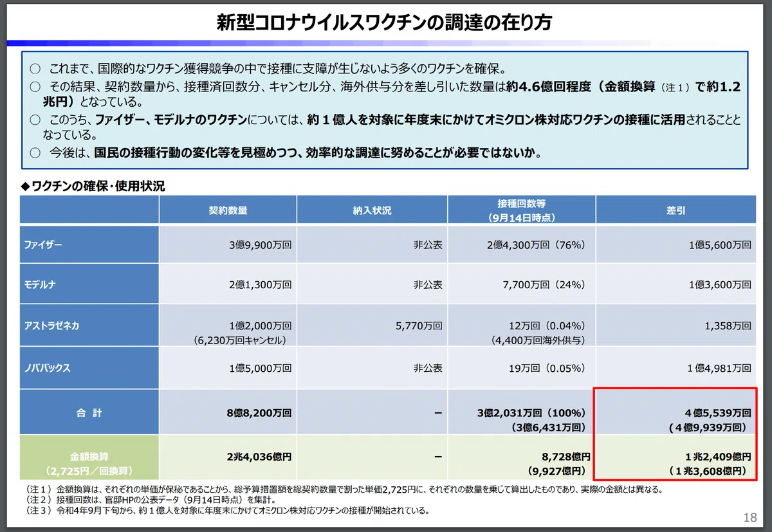Click the bullet beginning 今後は、国民の接種行動の変化等
This screenshot has width=772, height=532.
tap(287, 153)
